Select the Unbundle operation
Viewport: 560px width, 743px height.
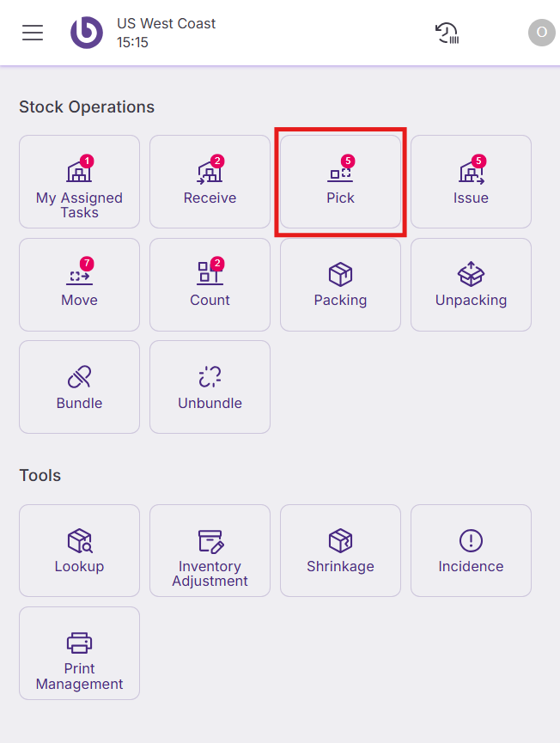(x=210, y=387)
